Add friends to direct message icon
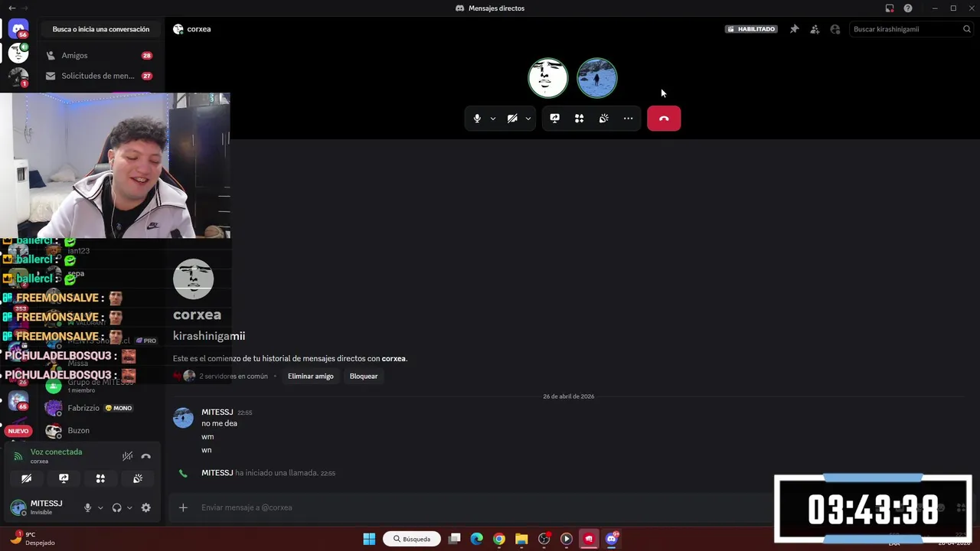 coord(815,29)
